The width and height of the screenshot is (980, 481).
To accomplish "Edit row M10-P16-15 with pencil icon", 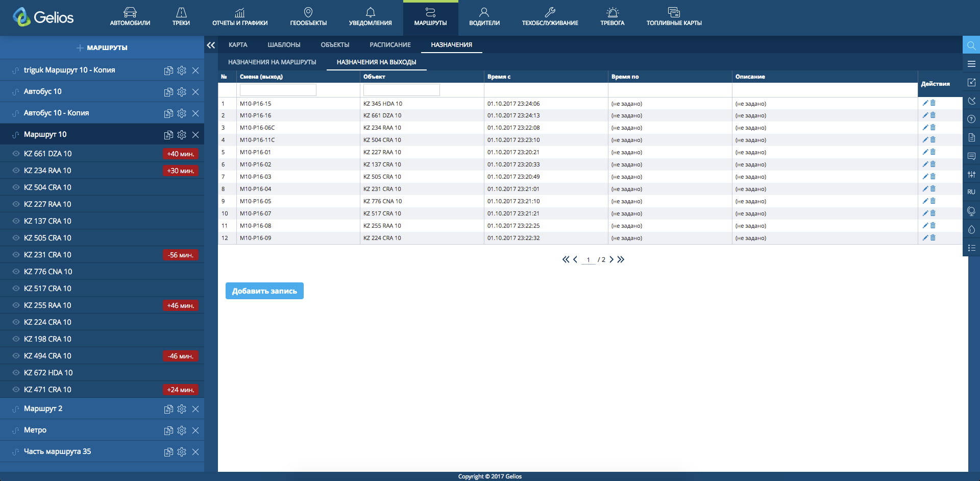I will click(x=925, y=103).
